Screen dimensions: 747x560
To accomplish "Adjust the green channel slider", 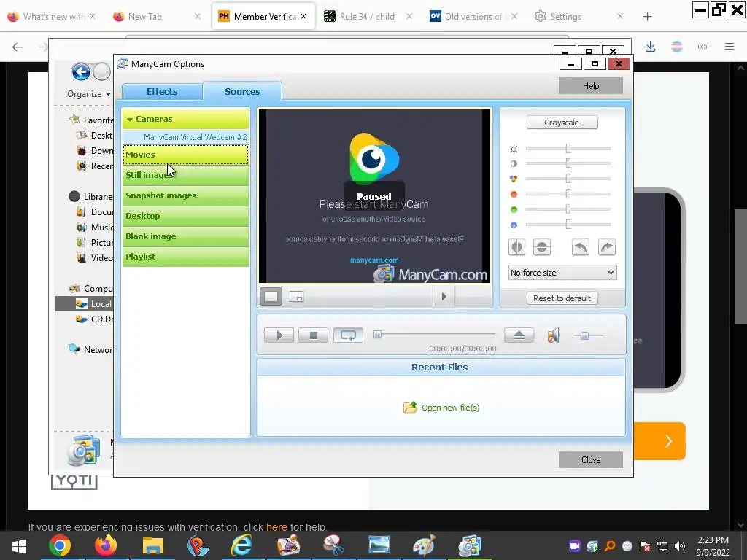I will click(x=568, y=209).
